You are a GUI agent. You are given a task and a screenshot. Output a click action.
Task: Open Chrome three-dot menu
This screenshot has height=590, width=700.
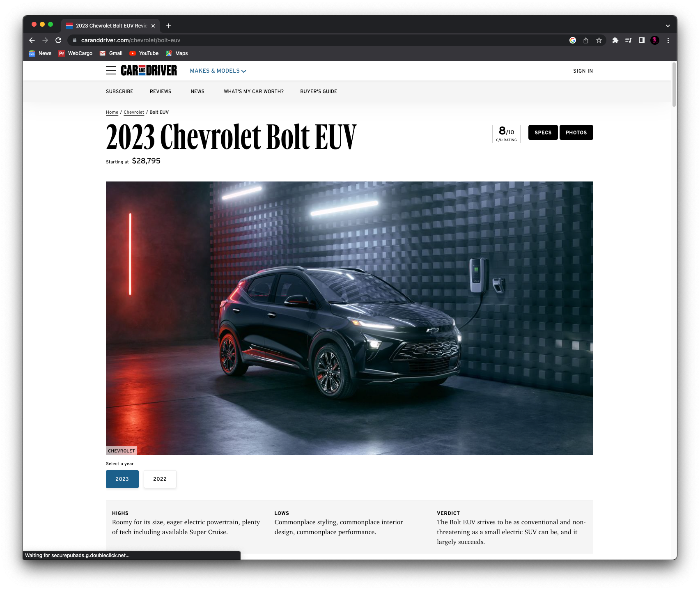click(668, 40)
